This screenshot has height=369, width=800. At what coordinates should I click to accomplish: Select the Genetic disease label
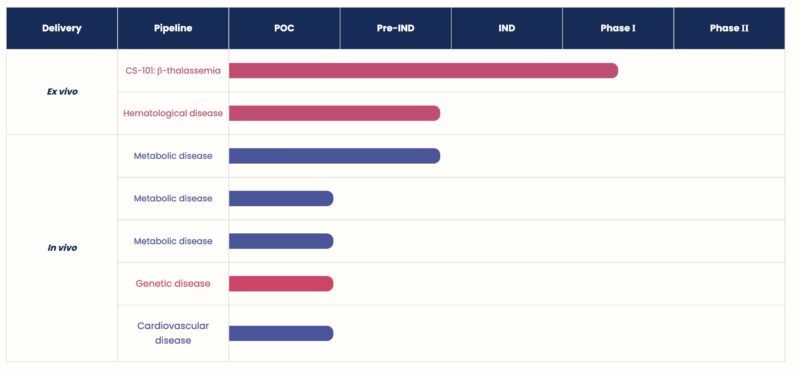173,283
